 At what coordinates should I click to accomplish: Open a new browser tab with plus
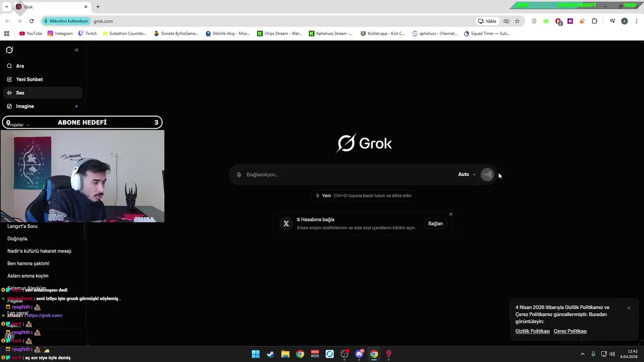(x=98, y=7)
